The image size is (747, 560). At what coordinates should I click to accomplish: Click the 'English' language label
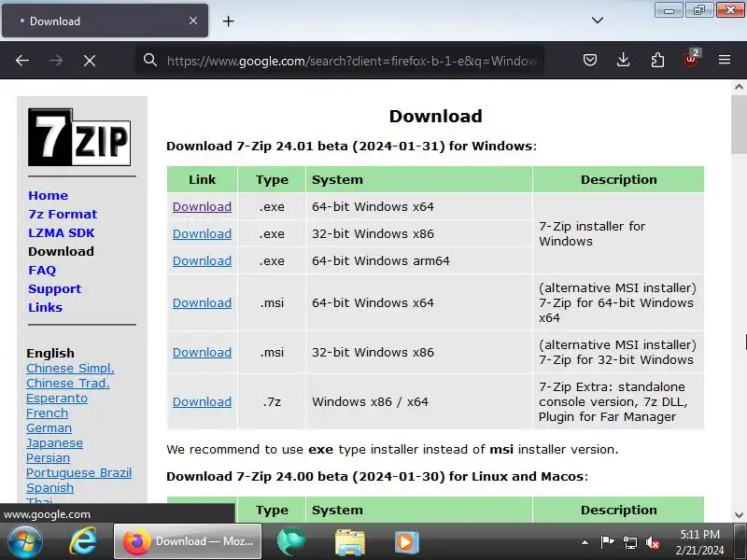point(50,354)
